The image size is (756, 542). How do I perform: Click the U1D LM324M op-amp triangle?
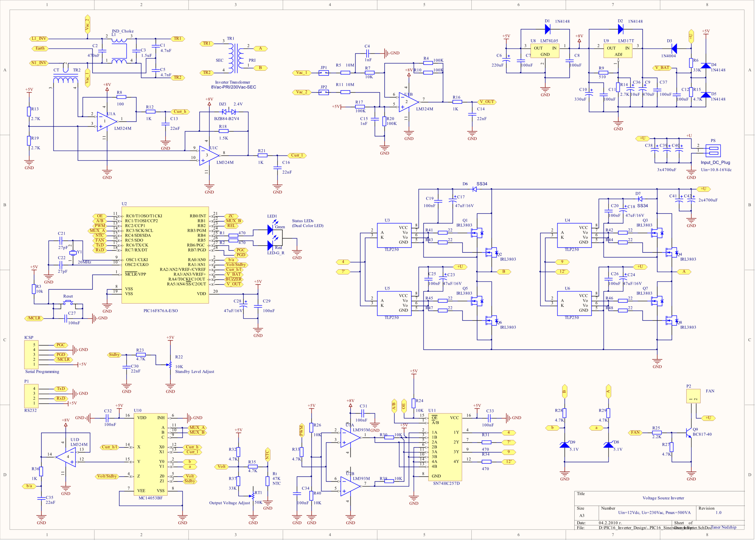pos(66,457)
